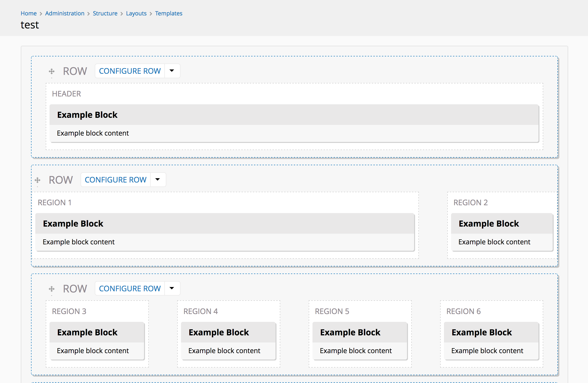This screenshot has height=383, width=588.
Task: Open the dropdown beside the second CONFIGURE ROW button
Action: pyautogui.click(x=157, y=180)
